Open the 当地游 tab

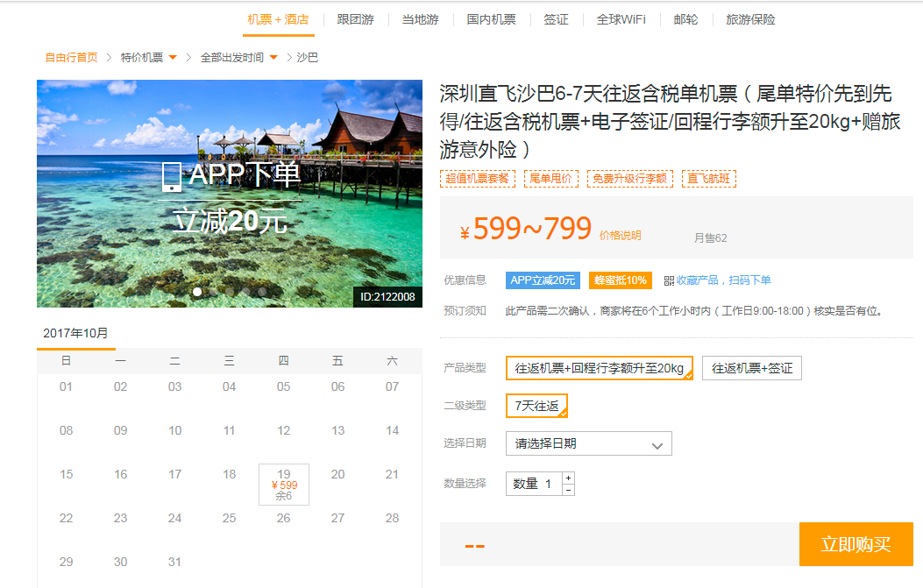(x=420, y=19)
